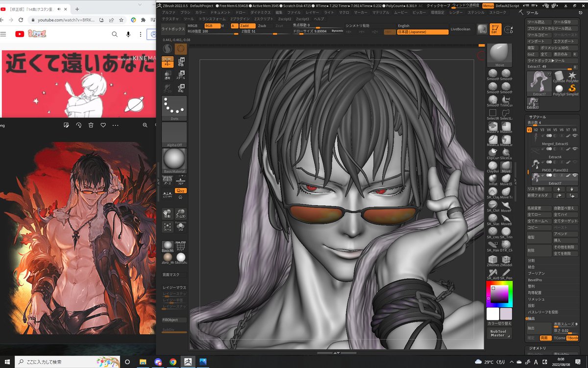Select the SimpleBrush tool icon
Image resolution: width=588 pixels, height=368 pixels.
(571, 90)
